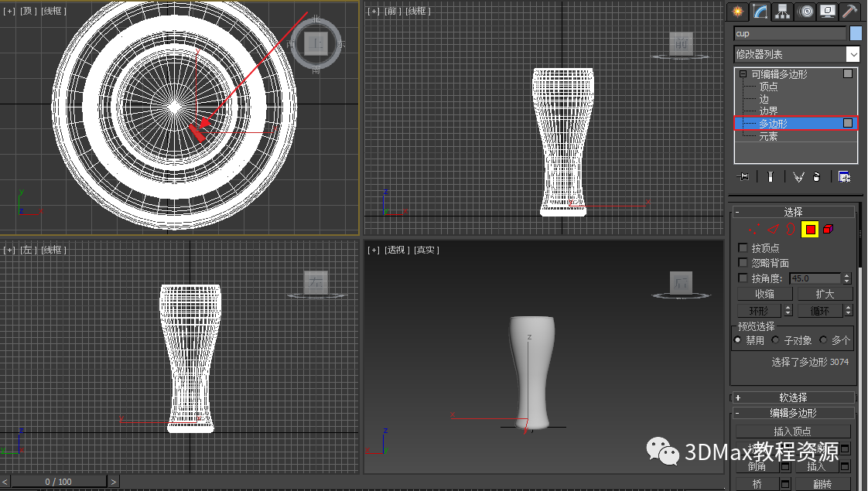Open settings box next to 桥
Screen dimensions: 868x491
point(785,484)
